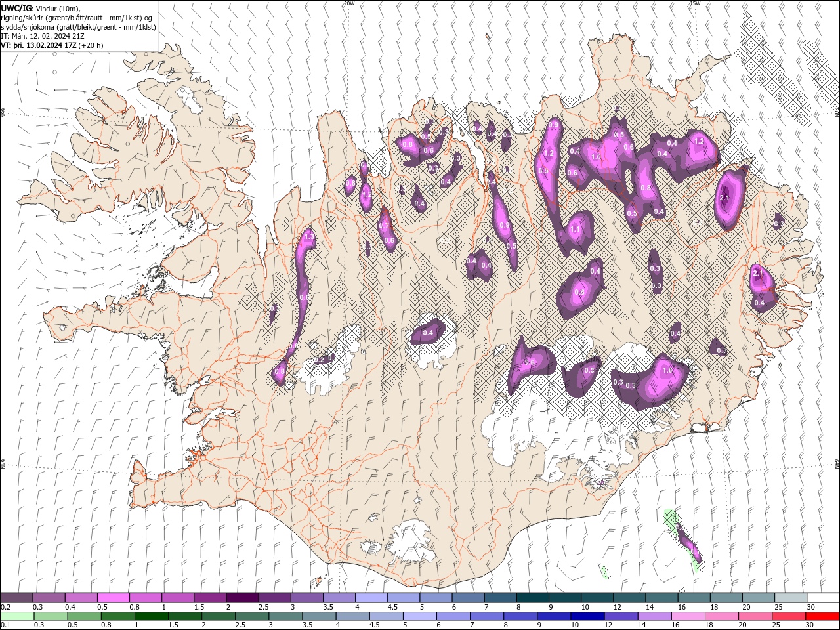Pick the crimson rain swatch labeled 25
The image size is (840, 630).
tap(789, 616)
